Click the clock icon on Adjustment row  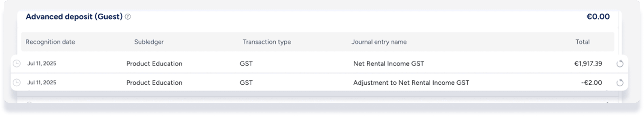click(x=17, y=82)
